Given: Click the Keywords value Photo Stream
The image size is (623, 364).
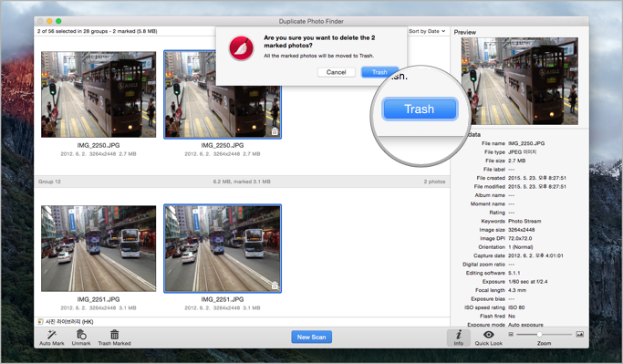Looking at the screenshot, I should (x=524, y=221).
